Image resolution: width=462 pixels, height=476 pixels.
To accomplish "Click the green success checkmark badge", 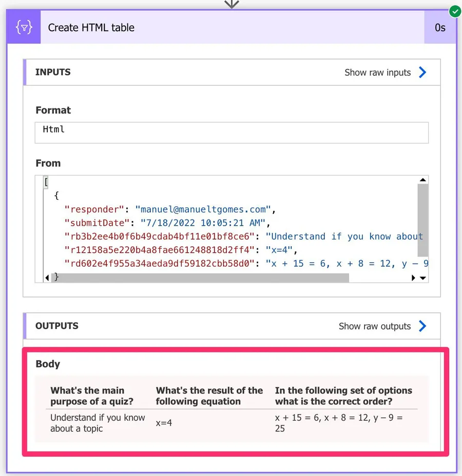I will 454,11.
